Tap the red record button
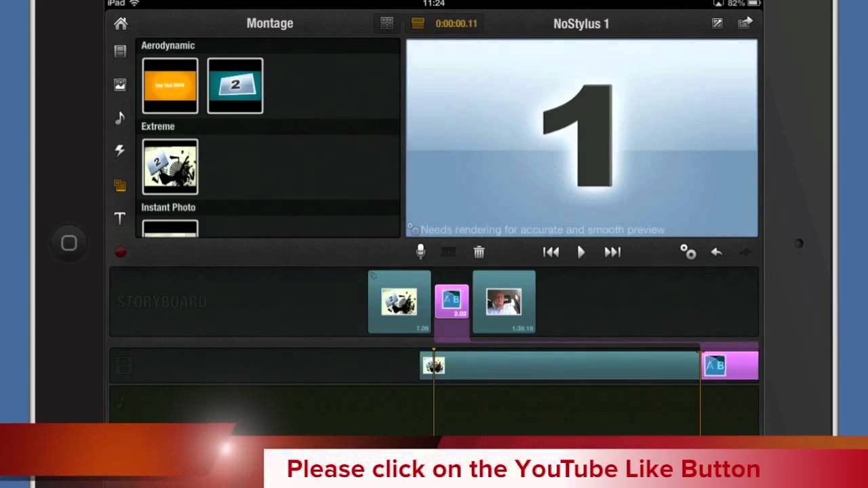 (121, 252)
